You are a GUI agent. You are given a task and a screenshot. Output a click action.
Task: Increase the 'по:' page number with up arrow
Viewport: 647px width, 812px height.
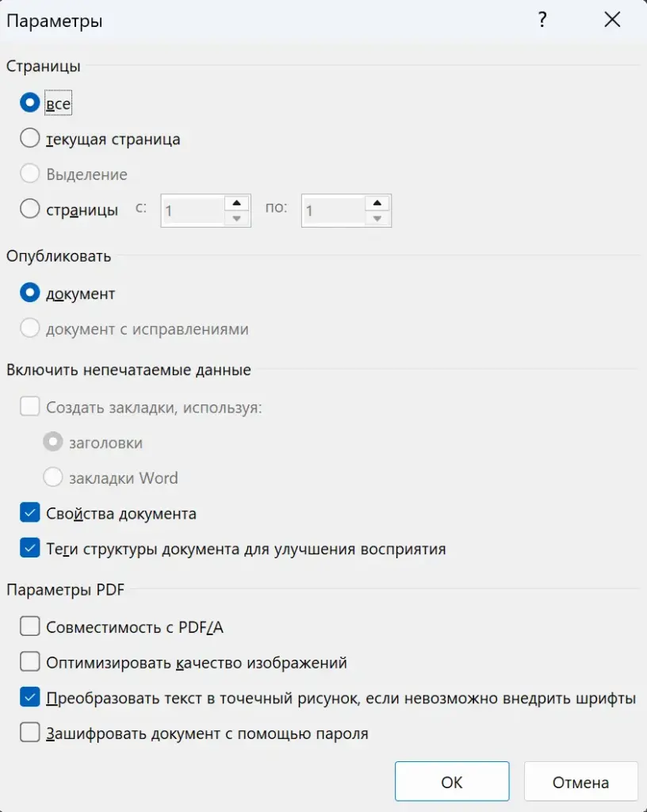377,203
